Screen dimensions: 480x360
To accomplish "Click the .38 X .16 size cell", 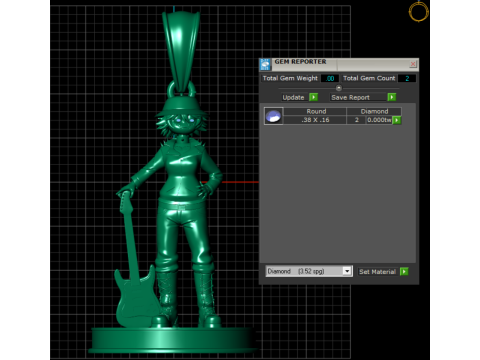I will pyautogui.click(x=315, y=120).
